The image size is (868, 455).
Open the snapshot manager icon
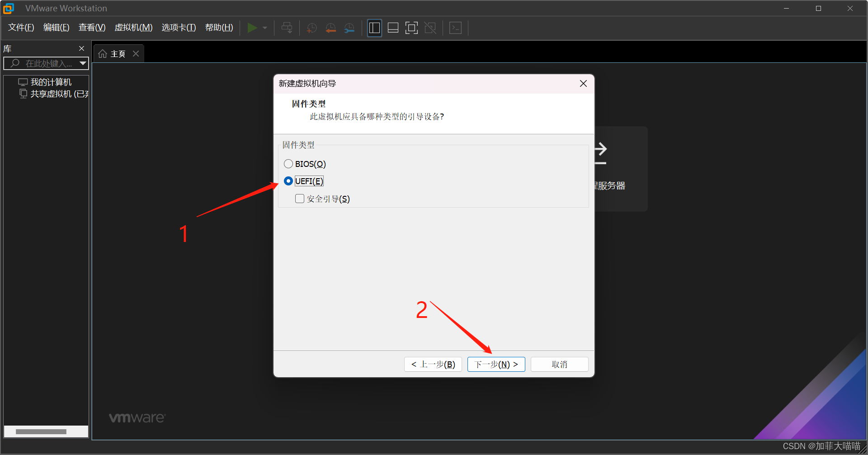(349, 28)
